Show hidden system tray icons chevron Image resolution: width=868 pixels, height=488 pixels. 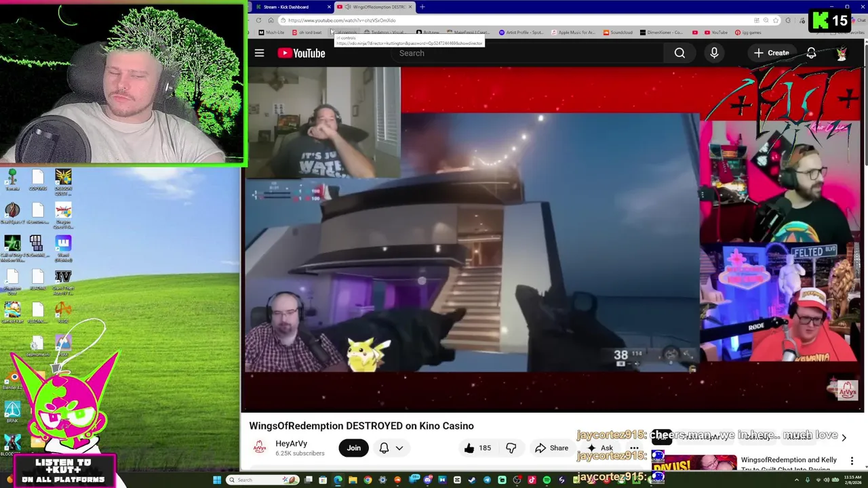tap(797, 480)
